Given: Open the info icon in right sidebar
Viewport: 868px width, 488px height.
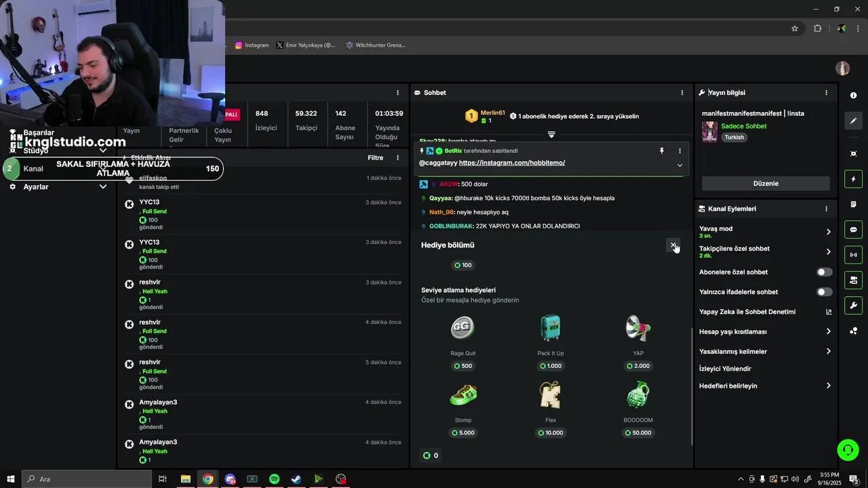Looking at the screenshot, I should coord(853,96).
